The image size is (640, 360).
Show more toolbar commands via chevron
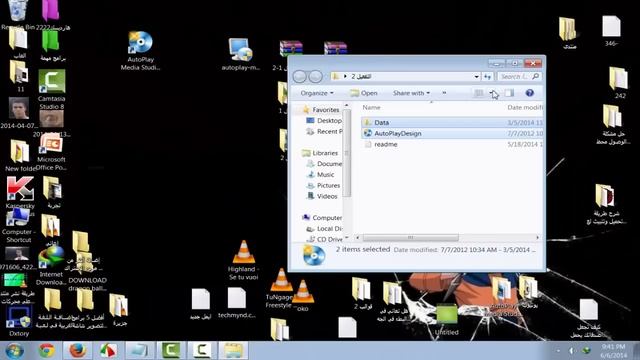[444, 93]
